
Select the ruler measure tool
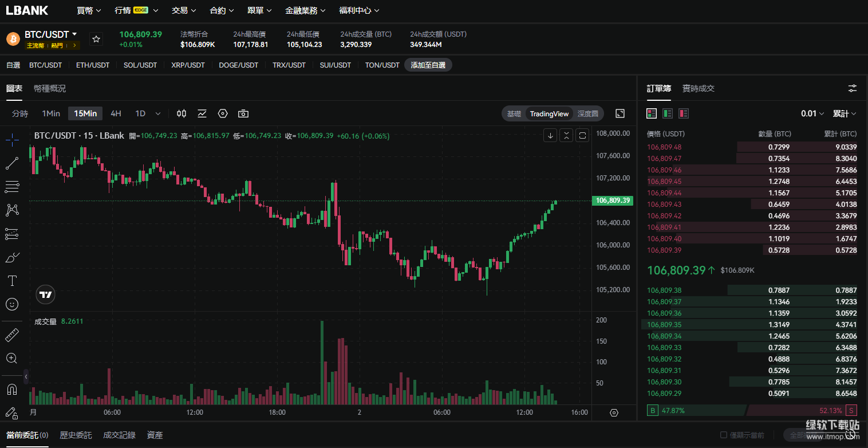tap(12, 335)
